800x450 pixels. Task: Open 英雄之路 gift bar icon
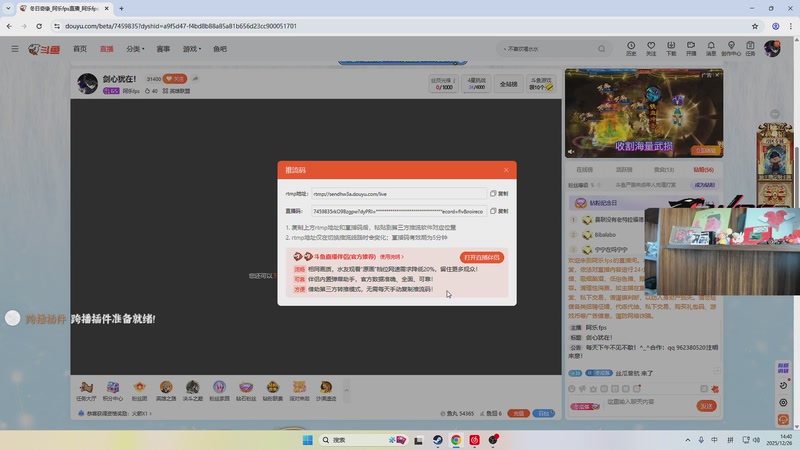click(x=166, y=391)
